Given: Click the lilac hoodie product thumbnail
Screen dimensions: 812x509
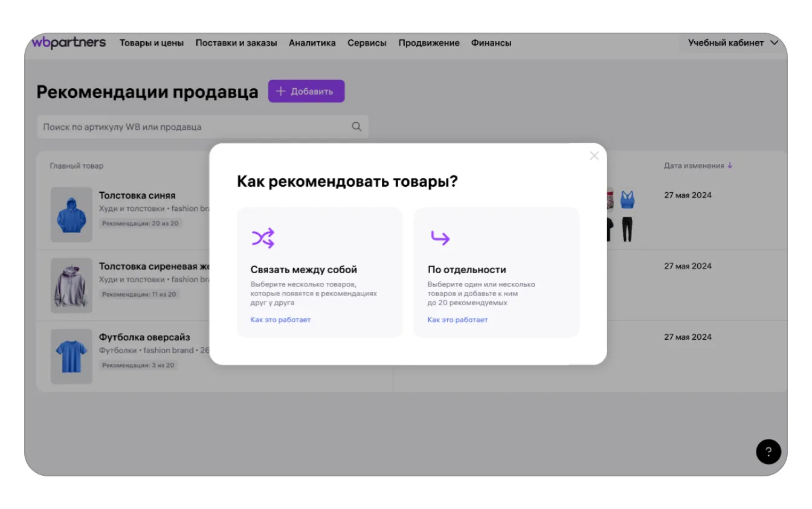Looking at the screenshot, I should click(x=71, y=285).
